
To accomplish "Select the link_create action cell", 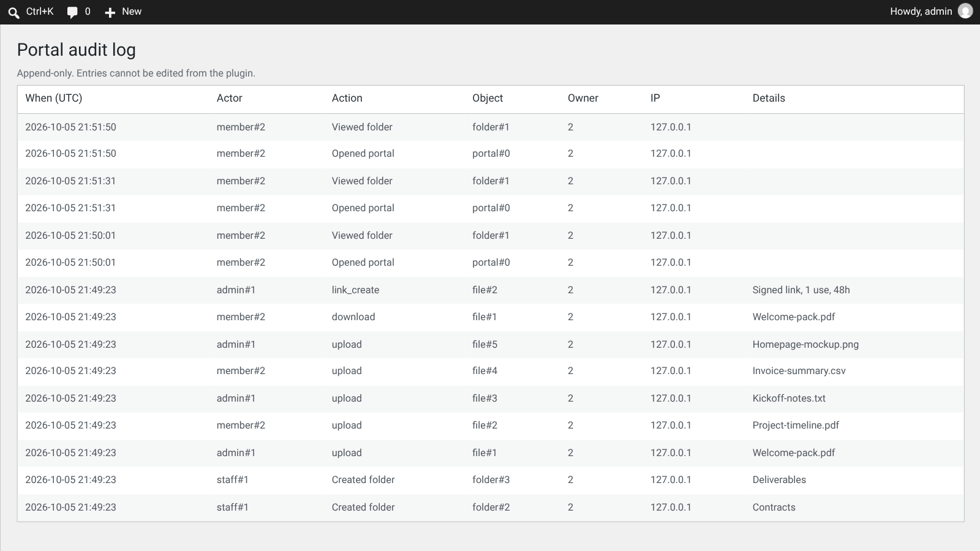I will point(355,290).
